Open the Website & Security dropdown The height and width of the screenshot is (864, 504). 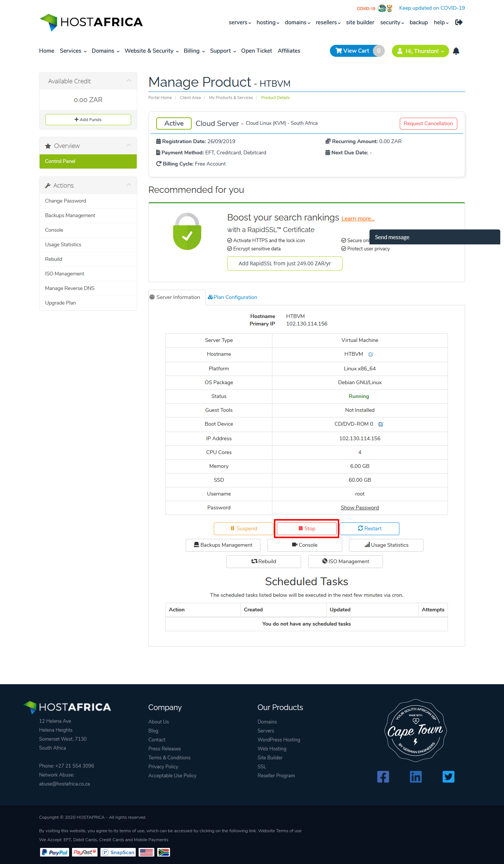[152, 51]
